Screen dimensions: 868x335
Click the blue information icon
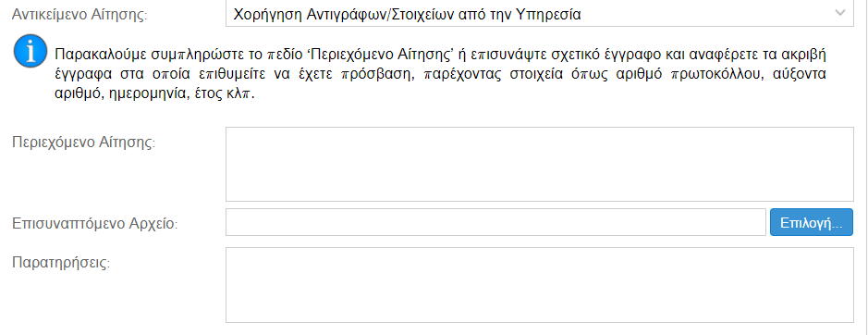31,51
